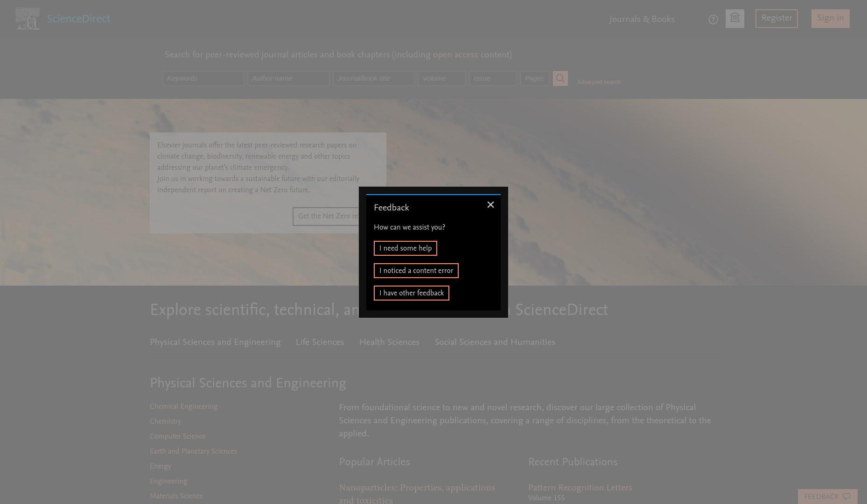
Task: Focus the Issue field
Action: [493, 78]
